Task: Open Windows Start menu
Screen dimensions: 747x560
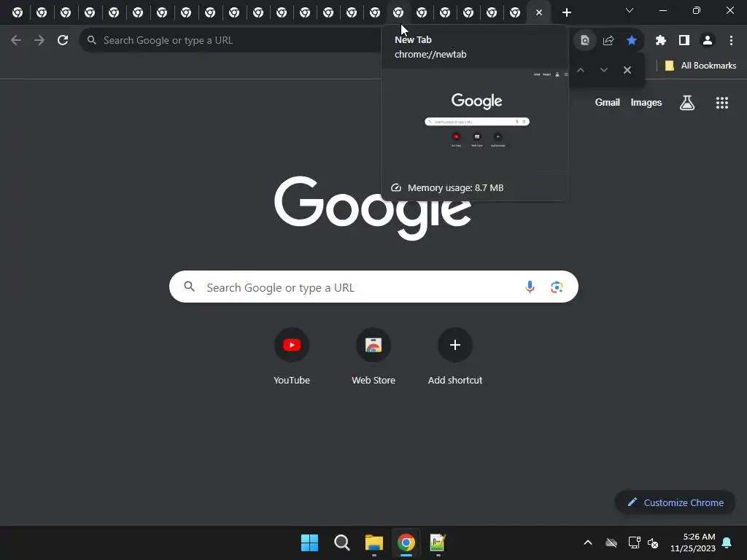Action: click(x=309, y=542)
